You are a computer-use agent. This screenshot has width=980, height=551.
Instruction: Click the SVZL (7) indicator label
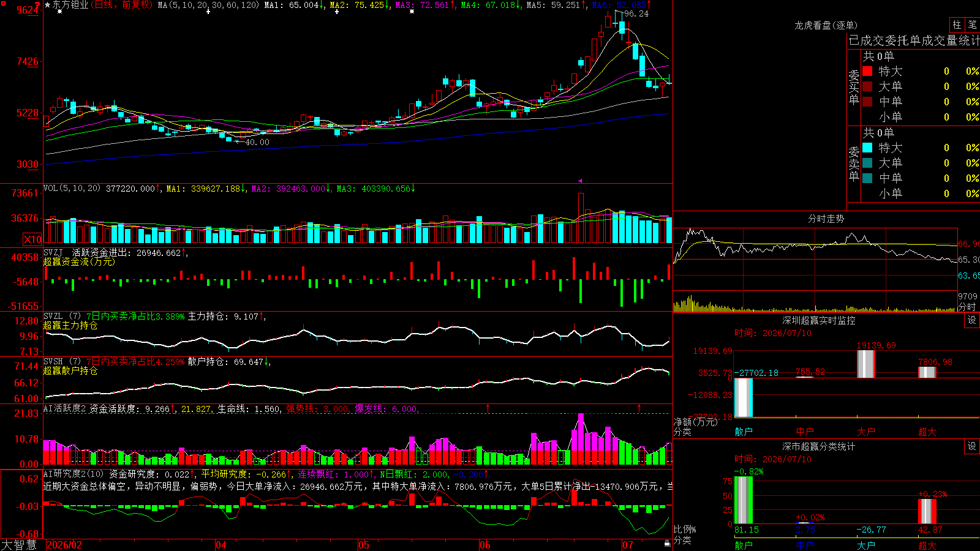point(62,316)
